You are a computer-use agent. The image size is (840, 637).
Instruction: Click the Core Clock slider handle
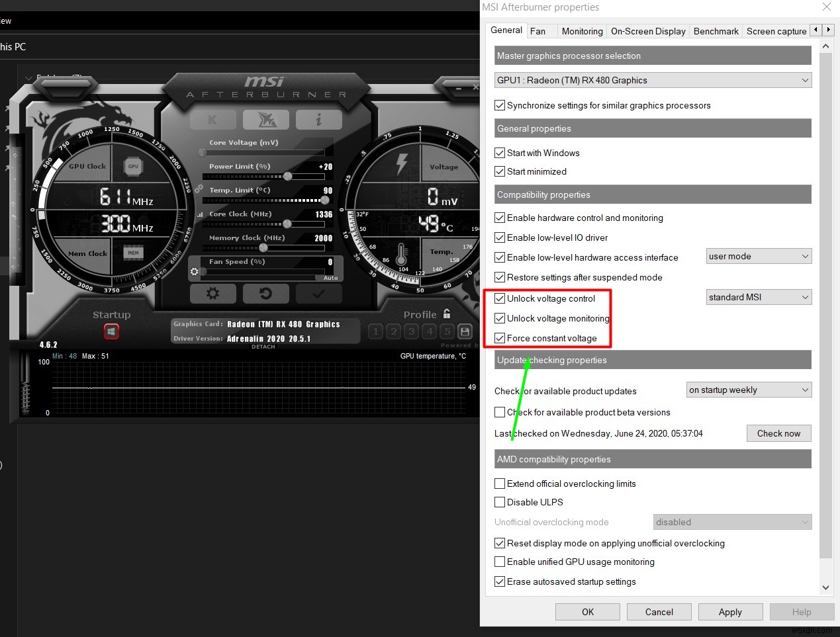[287, 224]
